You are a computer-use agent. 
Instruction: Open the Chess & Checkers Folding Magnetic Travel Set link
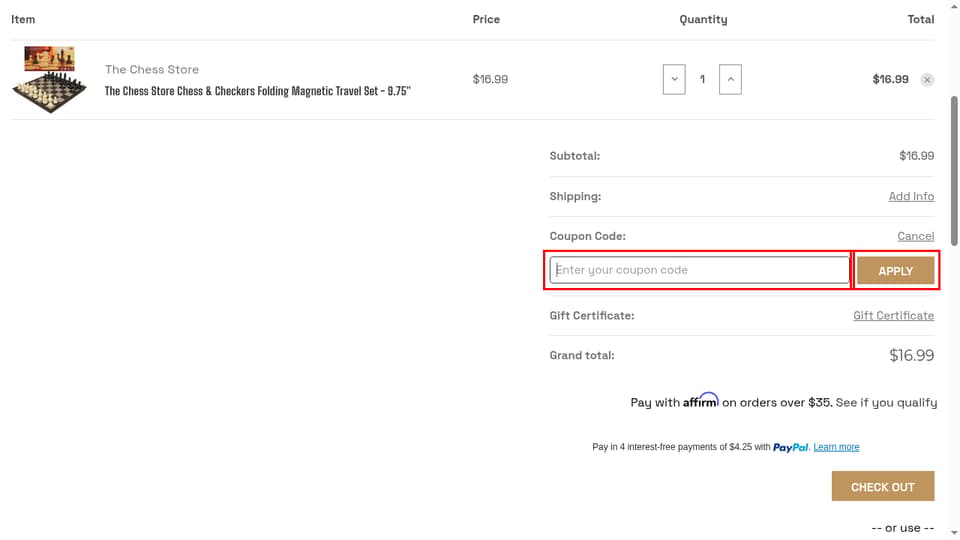tap(257, 91)
